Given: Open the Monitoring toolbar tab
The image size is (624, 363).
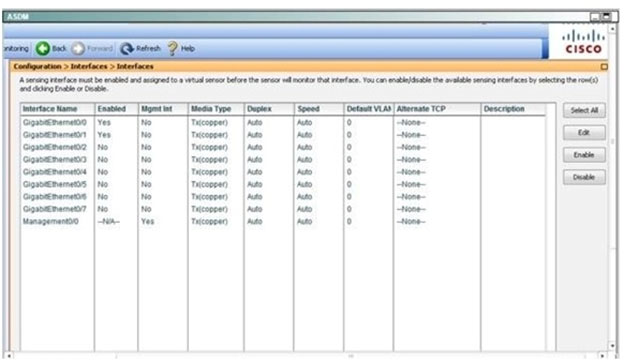Looking at the screenshot, I should tap(16, 49).
